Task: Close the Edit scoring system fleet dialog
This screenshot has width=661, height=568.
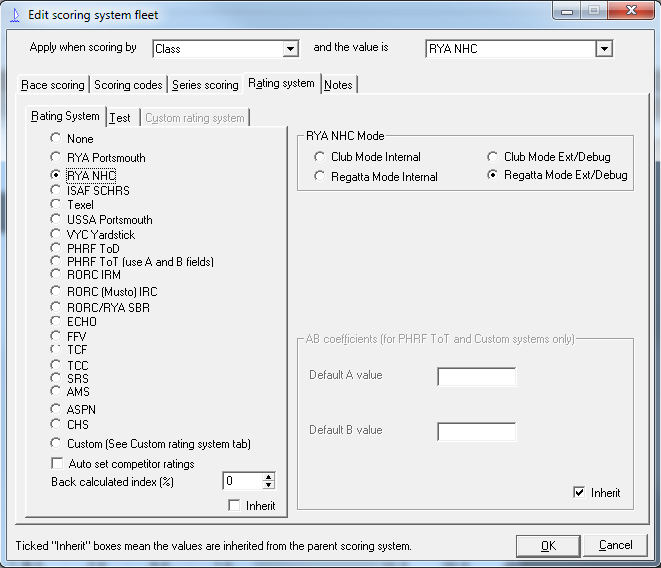Action: pyautogui.click(x=631, y=10)
